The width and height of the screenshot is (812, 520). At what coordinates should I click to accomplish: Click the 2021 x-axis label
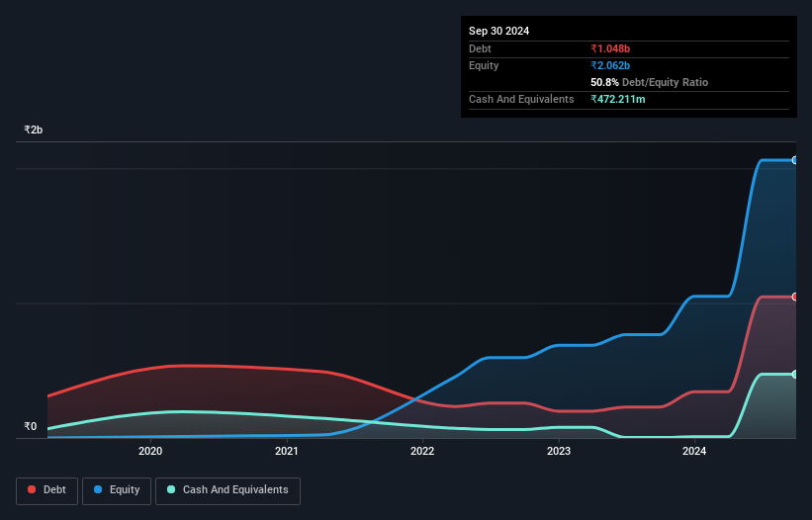(287, 451)
